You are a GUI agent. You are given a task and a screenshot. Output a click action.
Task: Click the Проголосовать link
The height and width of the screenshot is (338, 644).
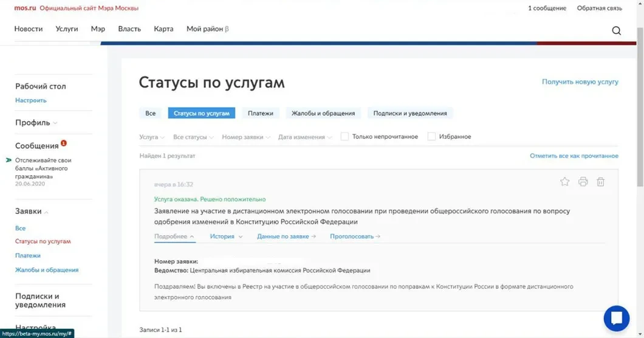pyautogui.click(x=355, y=236)
